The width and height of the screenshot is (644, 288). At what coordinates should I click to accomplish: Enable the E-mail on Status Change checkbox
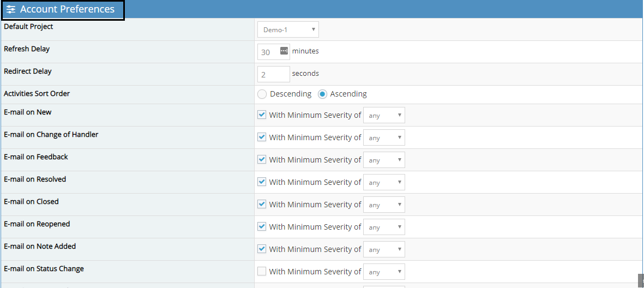coord(262,272)
